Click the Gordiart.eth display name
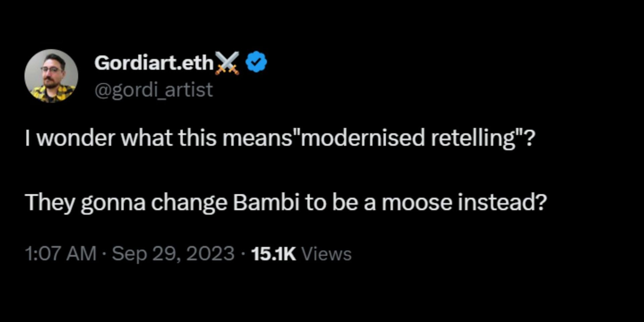Viewport: 644px width, 322px height. [x=154, y=63]
